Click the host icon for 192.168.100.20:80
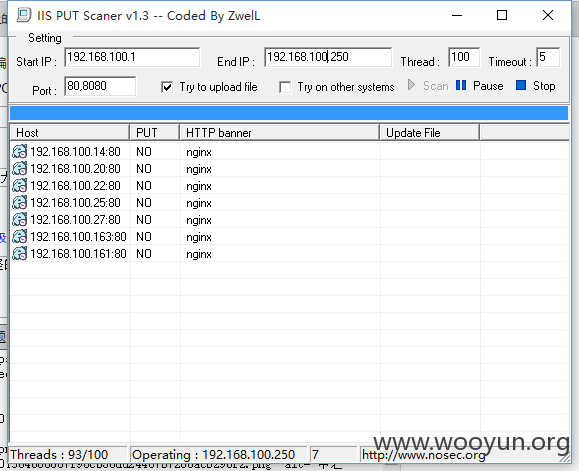The width and height of the screenshot is (579, 471). tap(20, 168)
